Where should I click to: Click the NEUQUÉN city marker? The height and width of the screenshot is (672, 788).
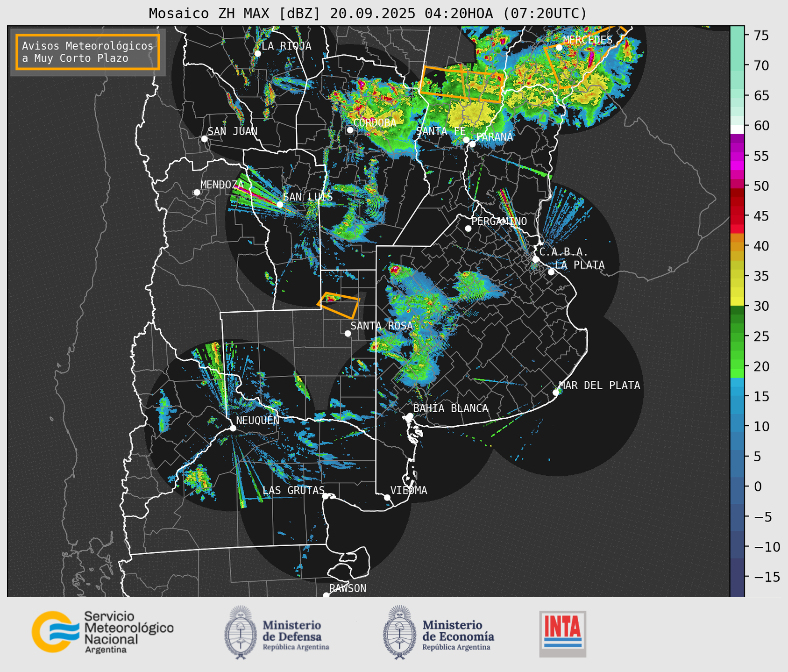(x=233, y=428)
